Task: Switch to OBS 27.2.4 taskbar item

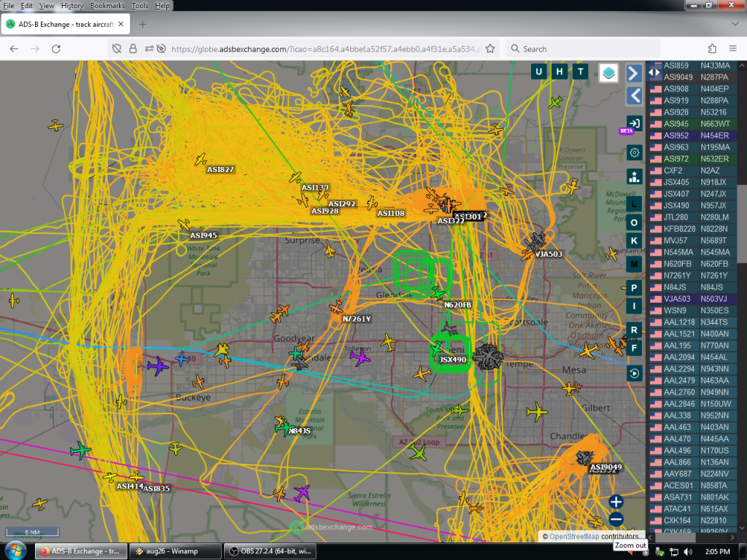Action: [270, 551]
